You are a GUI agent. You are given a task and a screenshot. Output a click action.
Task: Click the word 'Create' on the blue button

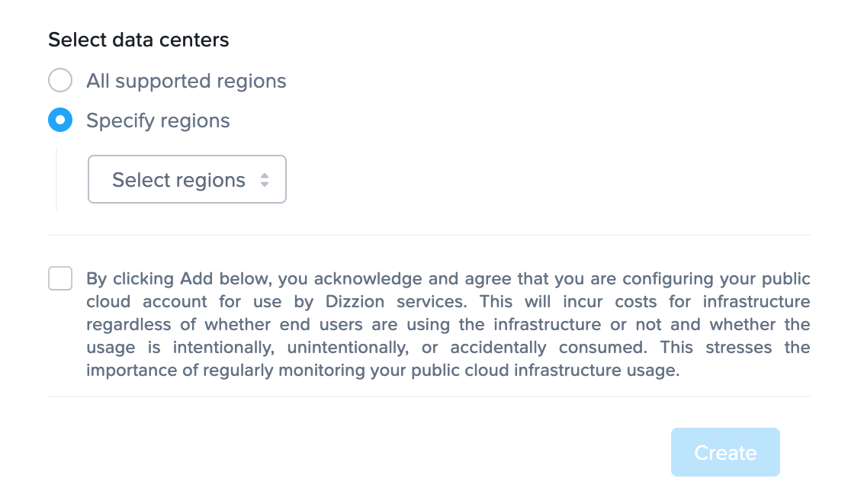725,453
